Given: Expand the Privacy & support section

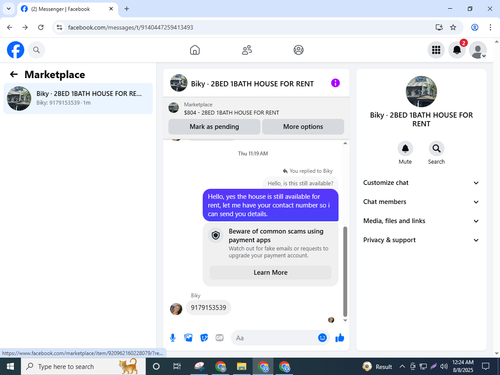Looking at the screenshot, I should (421, 240).
